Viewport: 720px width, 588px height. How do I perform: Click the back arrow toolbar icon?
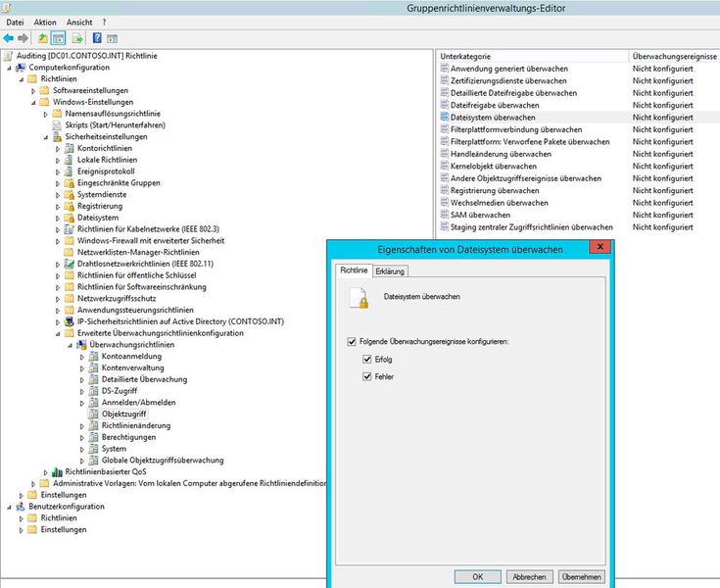[9, 38]
